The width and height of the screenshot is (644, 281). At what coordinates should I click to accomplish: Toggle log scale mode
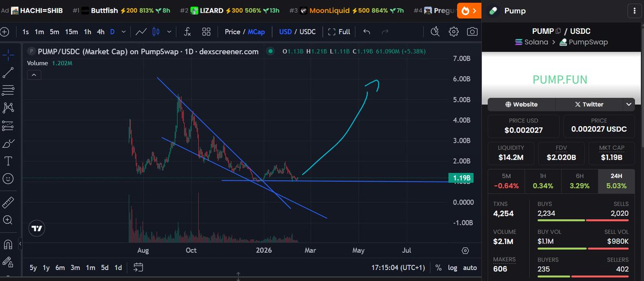coord(453,267)
